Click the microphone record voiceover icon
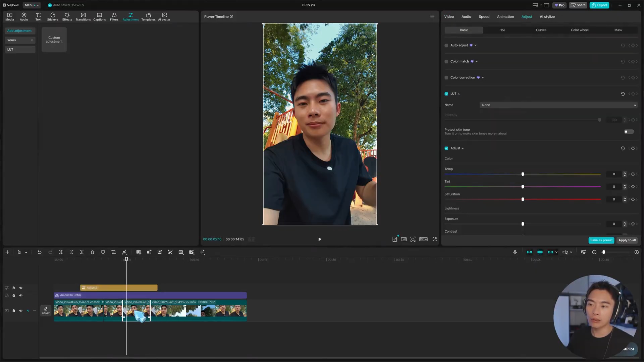644x362 pixels. point(515,252)
